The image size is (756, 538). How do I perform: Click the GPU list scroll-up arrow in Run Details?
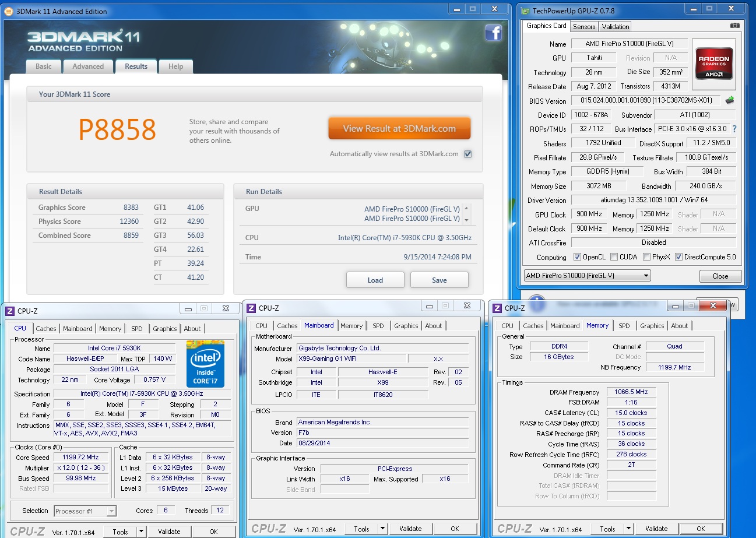click(x=466, y=208)
